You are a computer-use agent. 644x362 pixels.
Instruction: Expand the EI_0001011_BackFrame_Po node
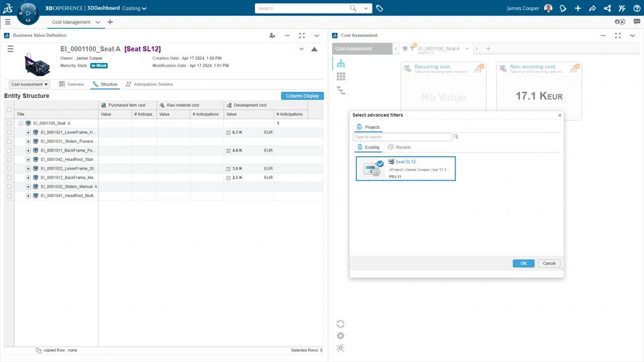coord(28,150)
